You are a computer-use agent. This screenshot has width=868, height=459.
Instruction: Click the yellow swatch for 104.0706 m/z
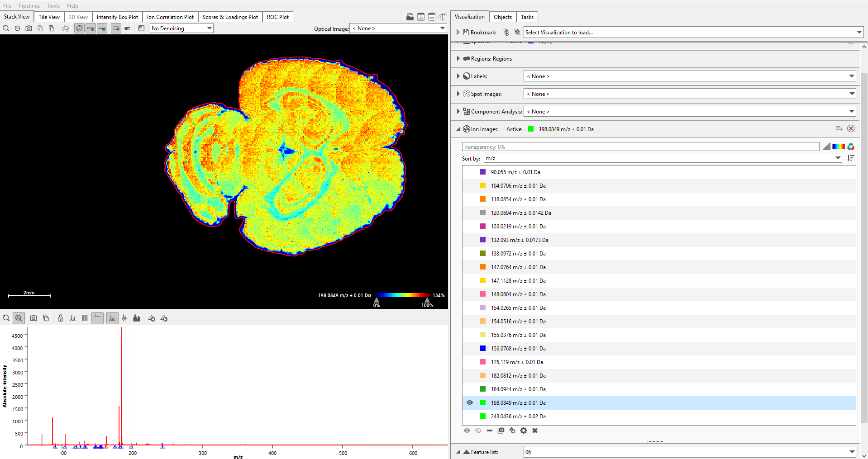(x=483, y=186)
